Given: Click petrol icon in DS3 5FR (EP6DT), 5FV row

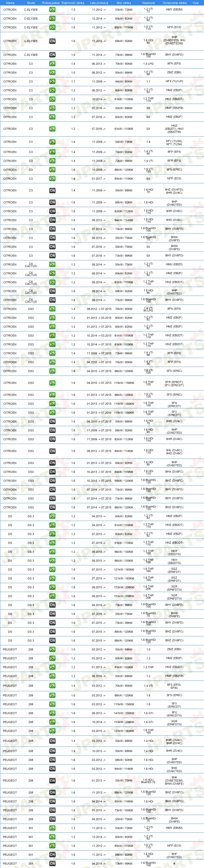Looking at the screenshot, I should click(x=52, y=383).
